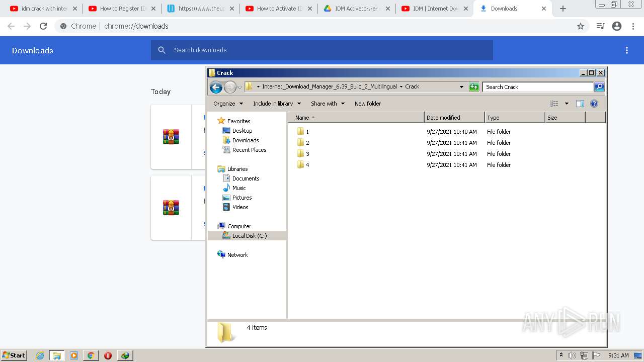The width and height of the screenshot is (644, 362).
Task: Reload the Chrome page
Action: (43, 26)
